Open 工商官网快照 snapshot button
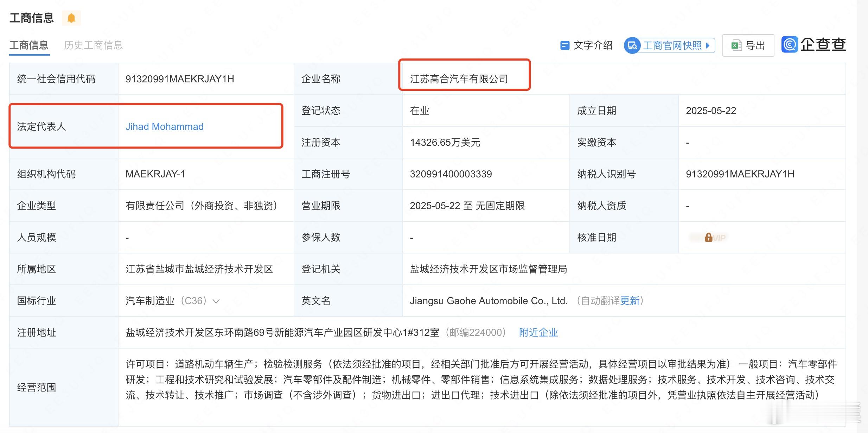This screenshot has height=433, width=868. tap(670, 45)
